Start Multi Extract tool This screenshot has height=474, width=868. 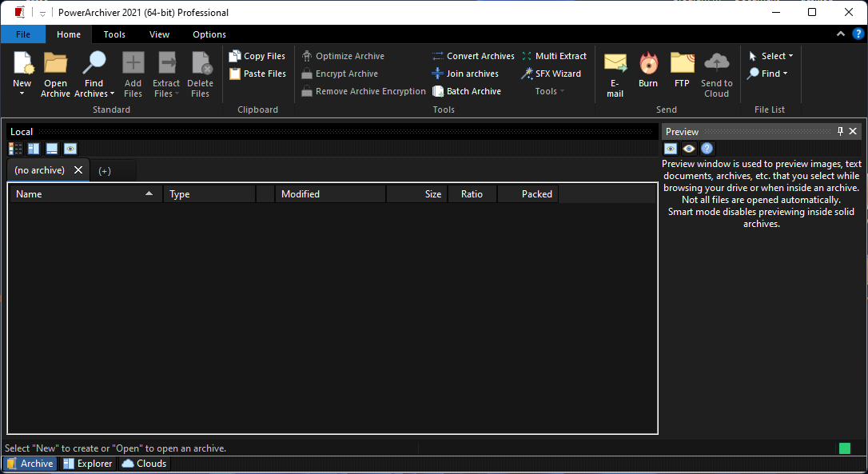[x=554, y=56]
